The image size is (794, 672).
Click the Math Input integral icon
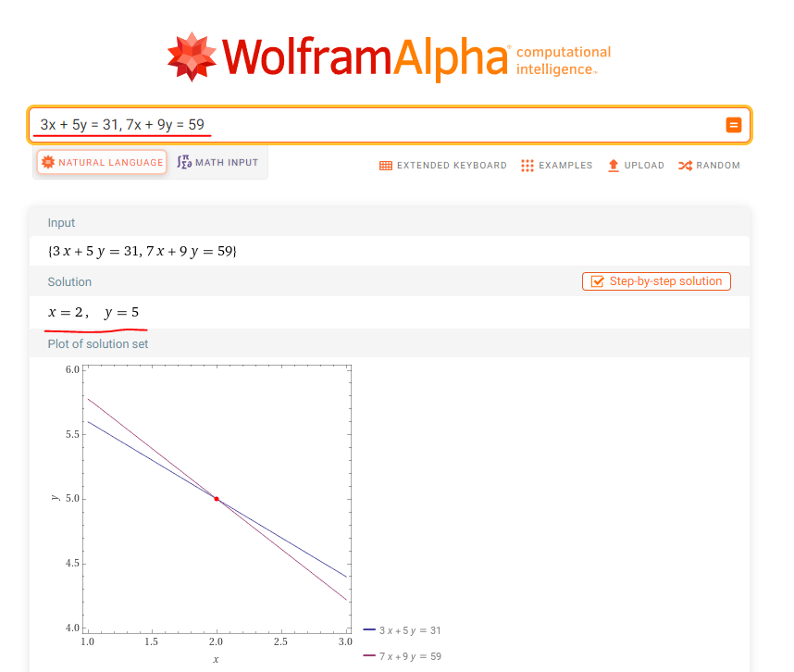click(x=184, y=162)
